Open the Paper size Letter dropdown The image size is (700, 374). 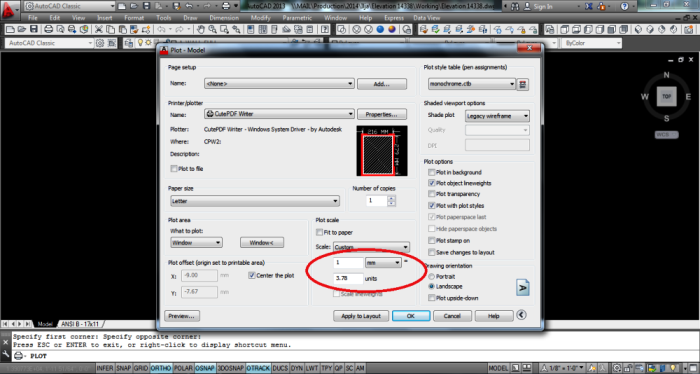[254, 201]
